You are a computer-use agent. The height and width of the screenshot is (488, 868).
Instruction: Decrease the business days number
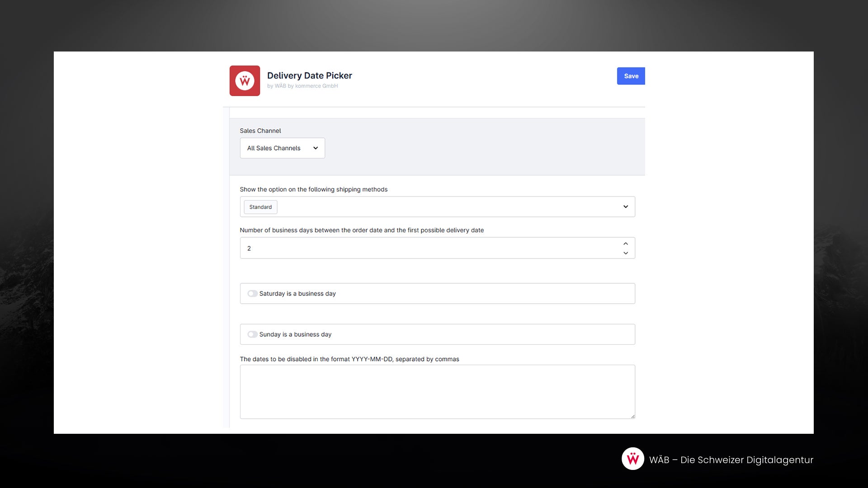626,253
